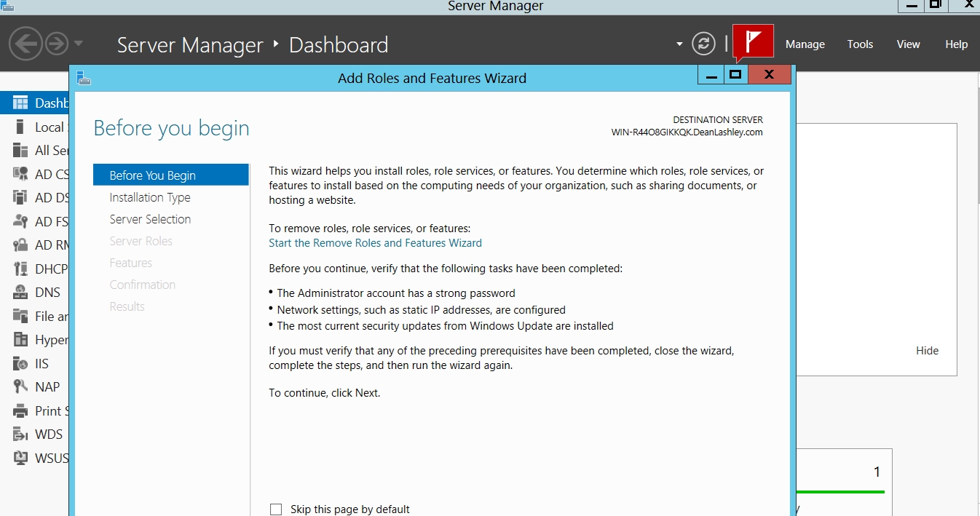Open the Manage menu
980x516 pixels.
pos(805,44)
